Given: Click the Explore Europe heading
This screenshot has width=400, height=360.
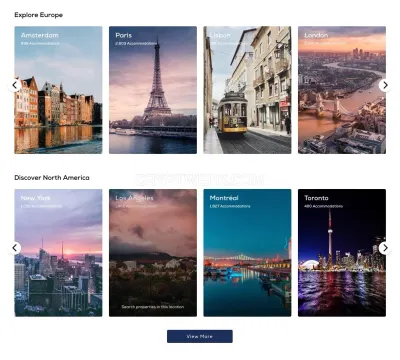Looking at the screenshot, I should pos(39,15).
